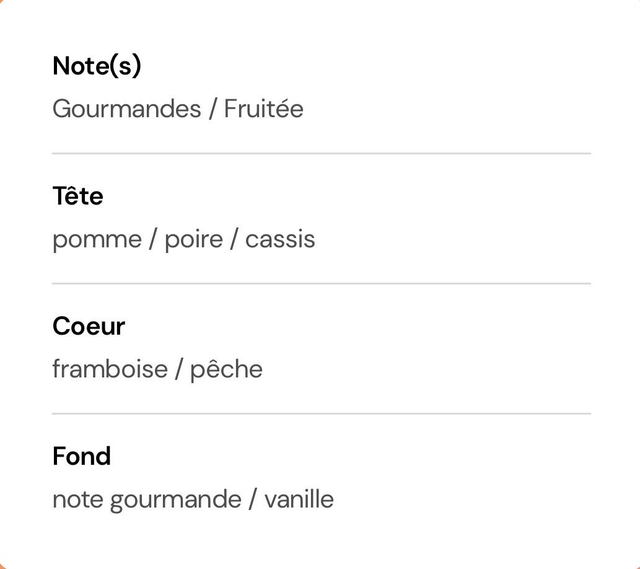Select the note gourmande text
This screenshot has width=640, height=569.
pos(147,500)
